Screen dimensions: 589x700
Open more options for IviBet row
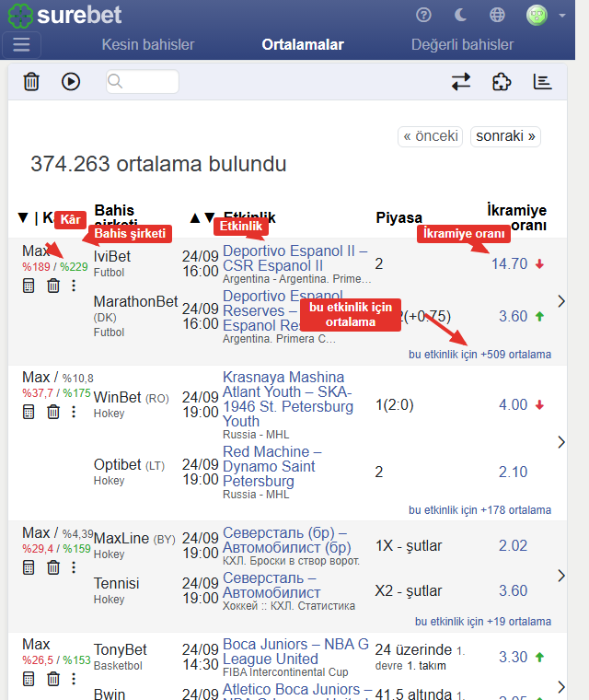point(74,286)
